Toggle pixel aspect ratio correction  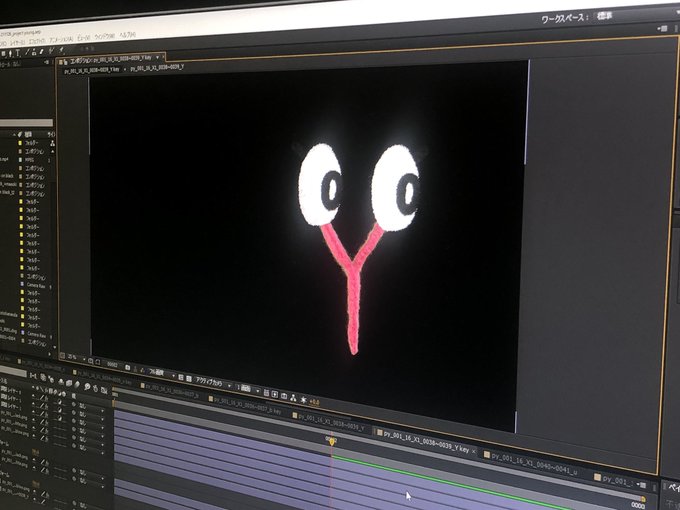(266, 393)
